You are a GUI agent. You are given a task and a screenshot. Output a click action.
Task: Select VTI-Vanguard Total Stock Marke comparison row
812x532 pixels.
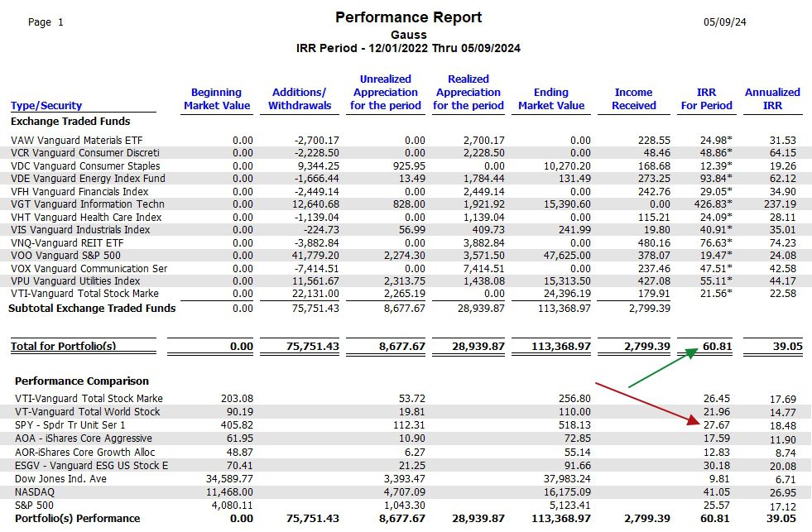pos(406,399)
